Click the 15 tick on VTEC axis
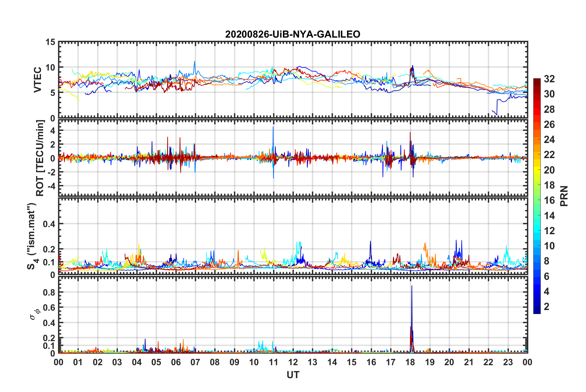Viewport: 586px width, 392px height. tap(50, 42)
